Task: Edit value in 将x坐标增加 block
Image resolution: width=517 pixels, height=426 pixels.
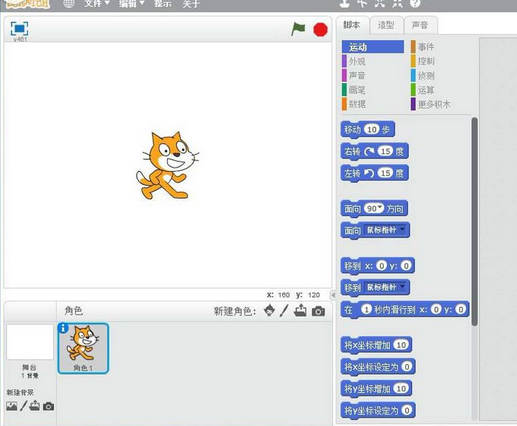Action: coord(401,345)
